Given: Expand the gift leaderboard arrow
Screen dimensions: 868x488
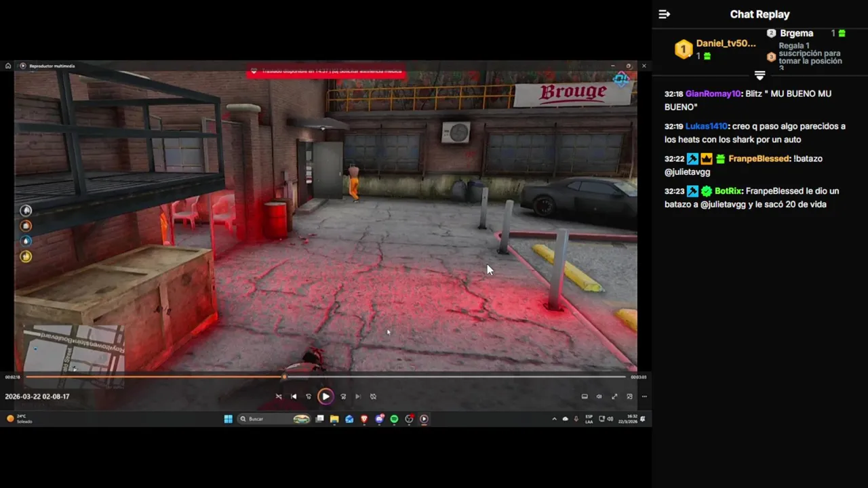Looking at the screenshot, I should point(759,75).
